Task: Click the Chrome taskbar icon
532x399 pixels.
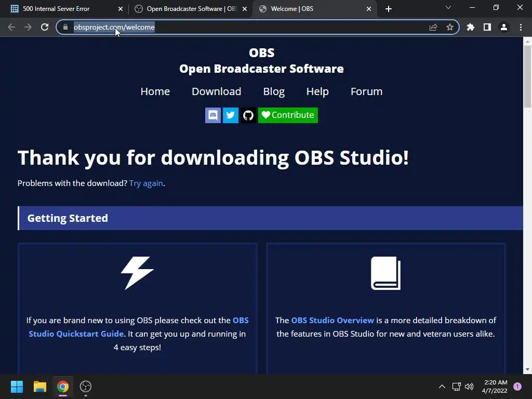Action: pyautogui.click(x=63, y=387)
